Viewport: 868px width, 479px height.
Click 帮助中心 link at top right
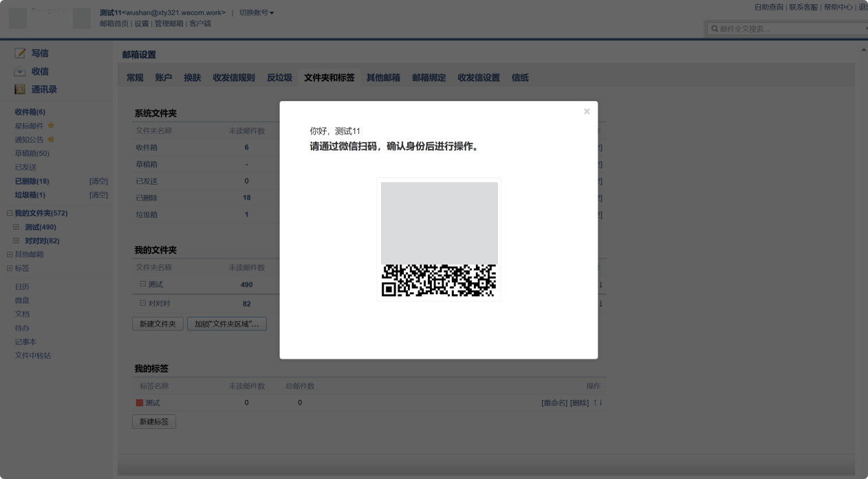pos(838,7)
